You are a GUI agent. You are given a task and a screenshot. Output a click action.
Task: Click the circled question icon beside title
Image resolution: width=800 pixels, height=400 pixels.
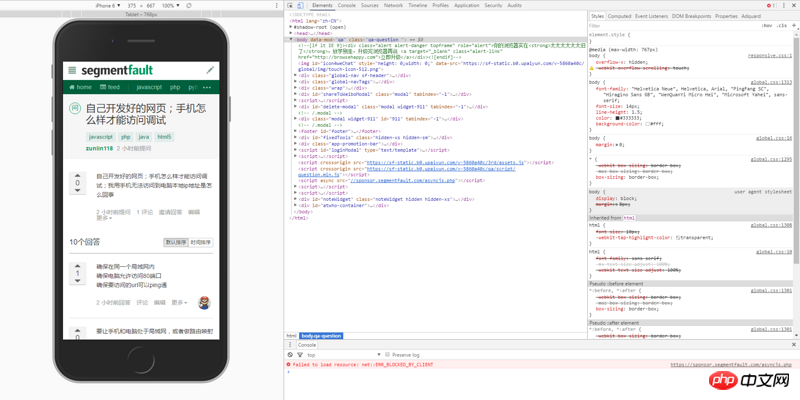[x=75, y=109]
